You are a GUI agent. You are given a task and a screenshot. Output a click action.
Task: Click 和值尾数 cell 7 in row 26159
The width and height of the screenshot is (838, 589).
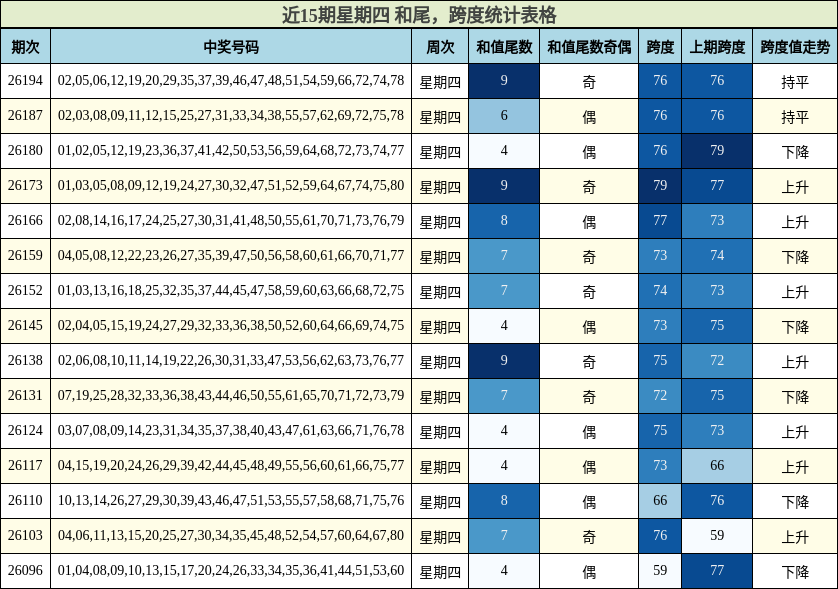tap(504, 255)
